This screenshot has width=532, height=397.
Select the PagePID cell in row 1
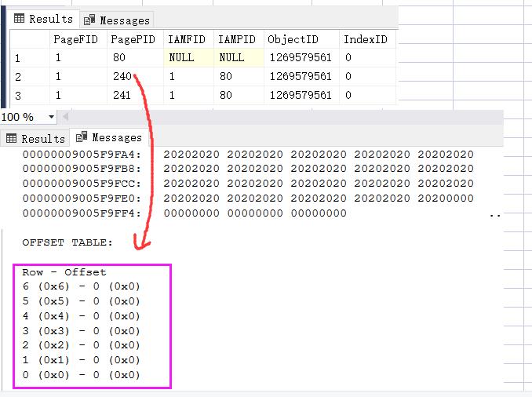(x=136, y=57)
